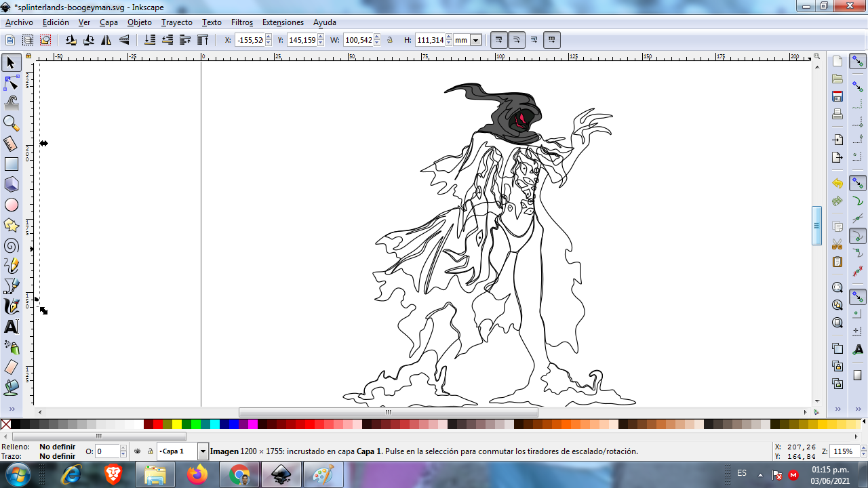Increase Y coordinate spinner
The height and width of the screenshot is (488, 868).
pos(321,37)
